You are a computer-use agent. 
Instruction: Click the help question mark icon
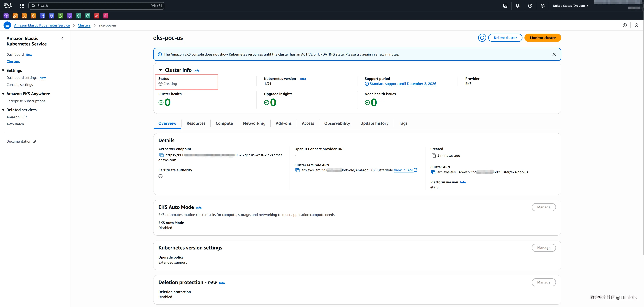tap(530, 6)
